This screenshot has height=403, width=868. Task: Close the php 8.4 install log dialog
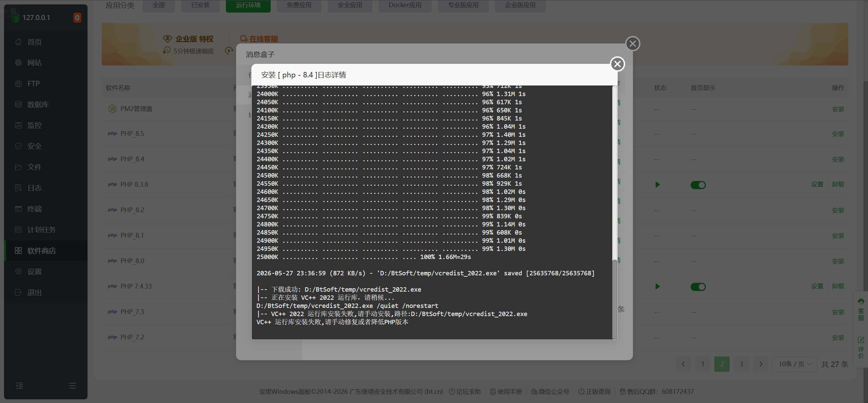[x=617, y=64]
